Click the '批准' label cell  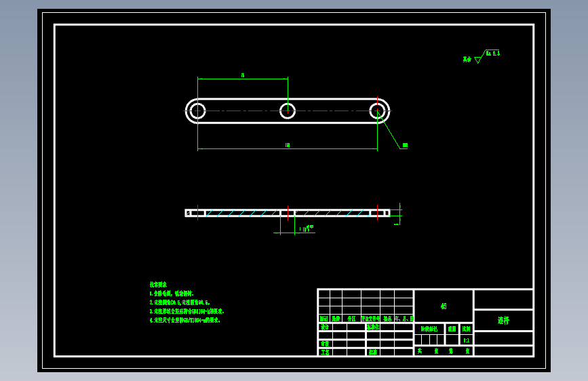(x=373, y=353)
